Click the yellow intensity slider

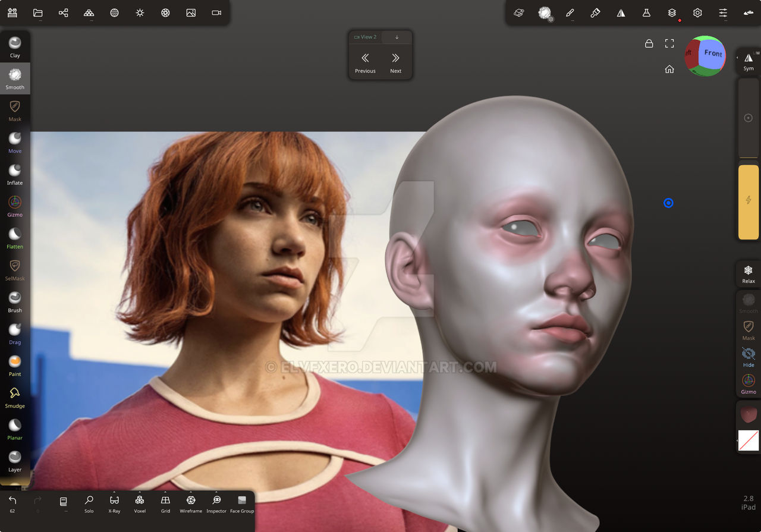749,202
